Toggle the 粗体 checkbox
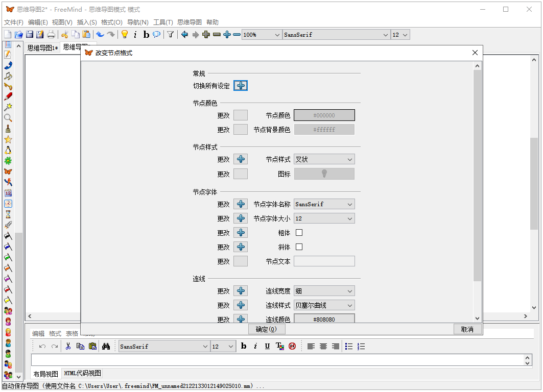Viewport: 543px width, 392px height. [299, 233]
